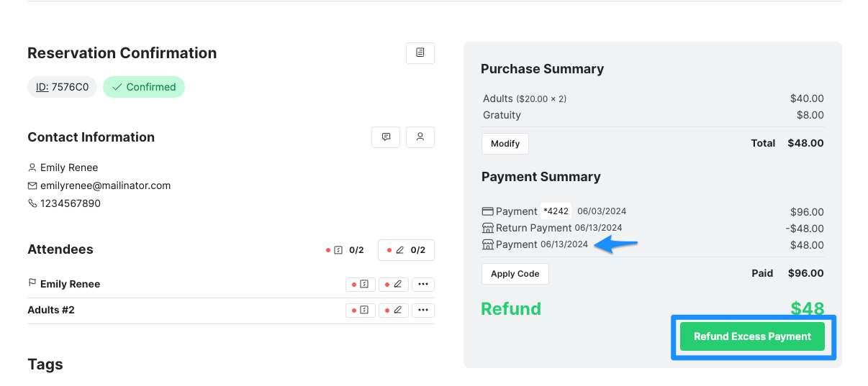The height and width of the screenshot is (386, 868).
Task: Open contact person profile icon
Action: [420, 137]
